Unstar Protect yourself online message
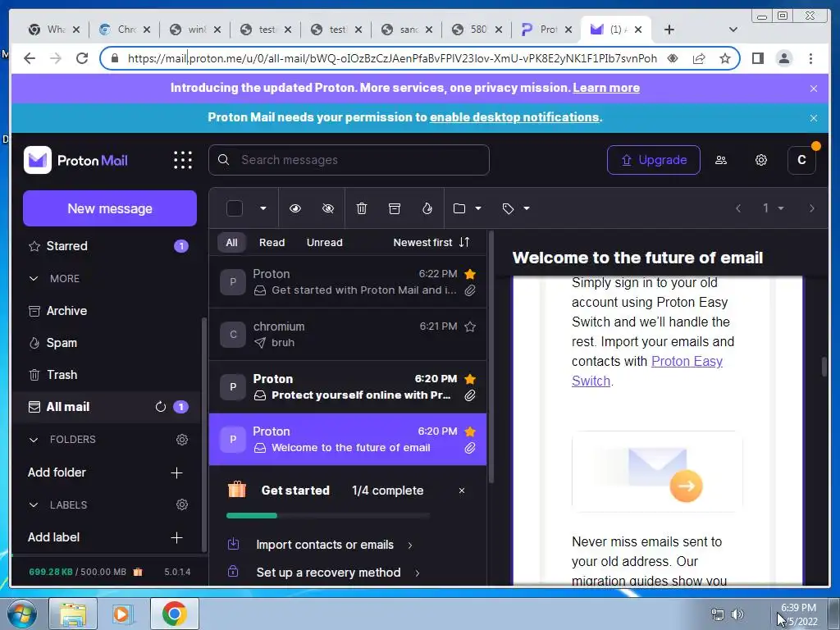This screenshot has width=840, height=630. click(x=470, y=379)
